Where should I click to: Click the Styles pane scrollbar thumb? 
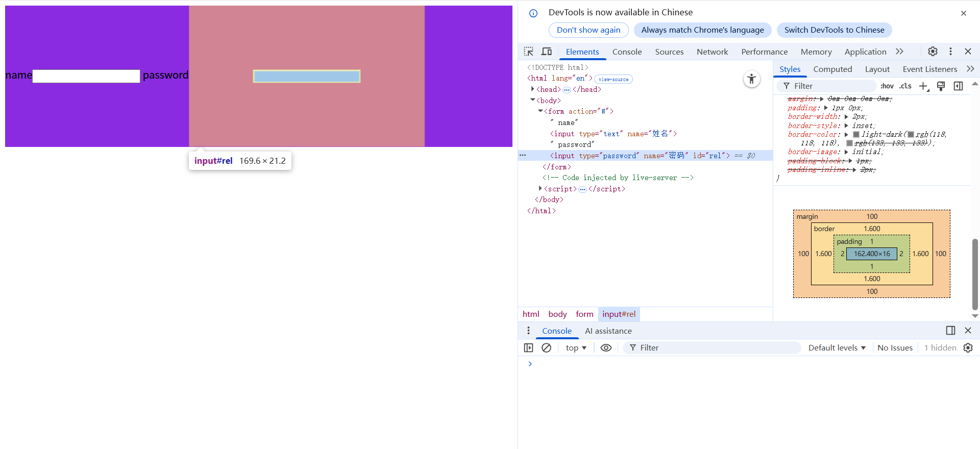[975, 273]
